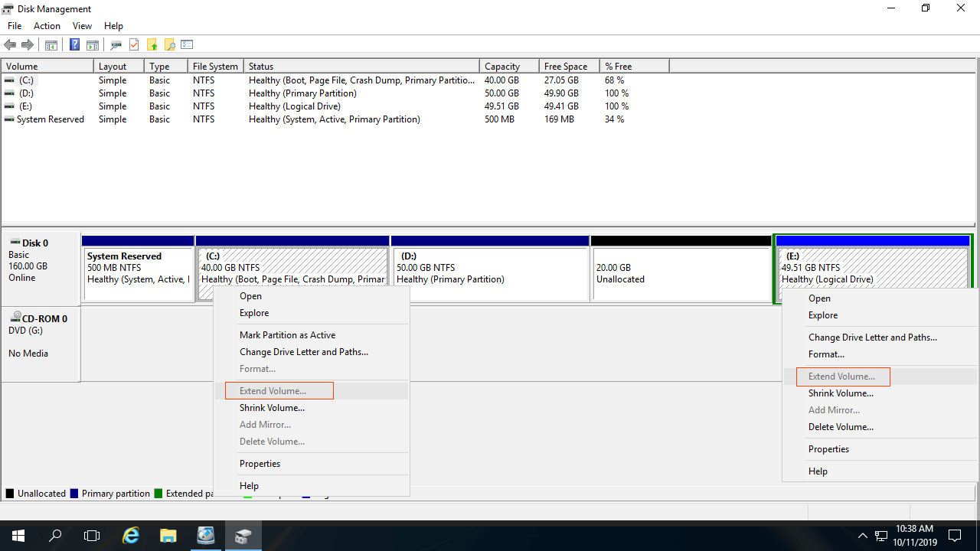Screen dimensions: 980x551
Task: Select Shrink Volume in the E: drive menu
Action: click(x=841, y=393)
